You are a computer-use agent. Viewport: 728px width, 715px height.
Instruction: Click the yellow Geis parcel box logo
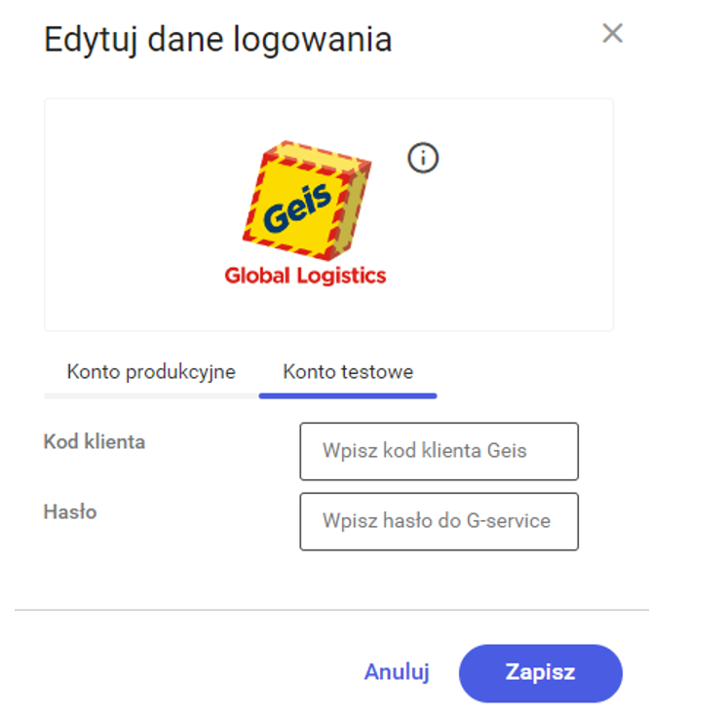[x=306, y=201]
